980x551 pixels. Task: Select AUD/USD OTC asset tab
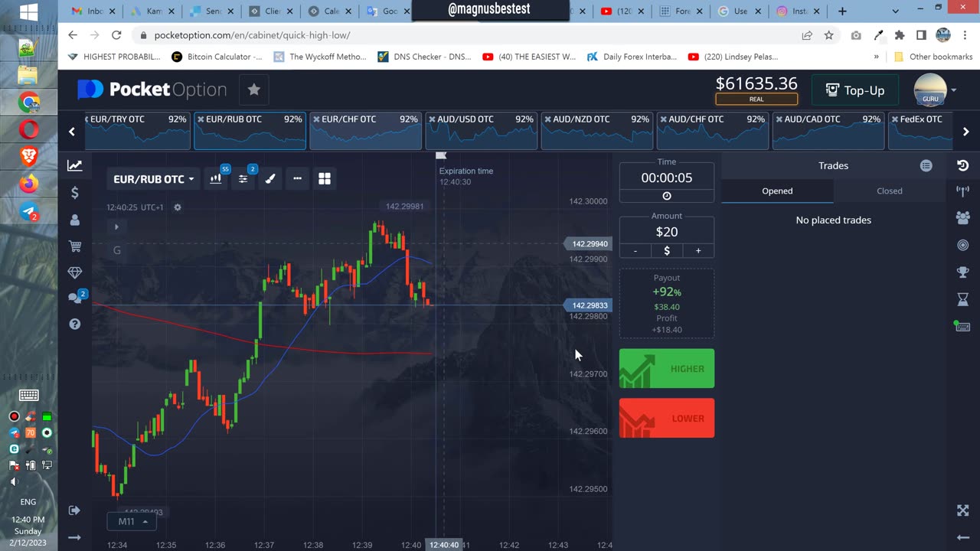pos(481,131)
